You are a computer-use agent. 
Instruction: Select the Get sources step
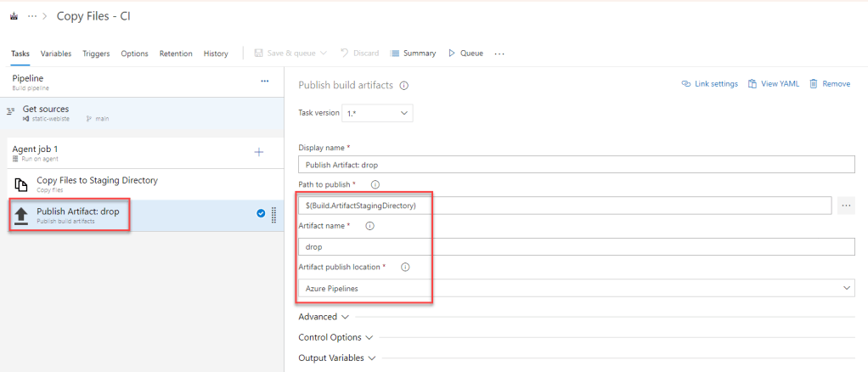click(142, 113)
